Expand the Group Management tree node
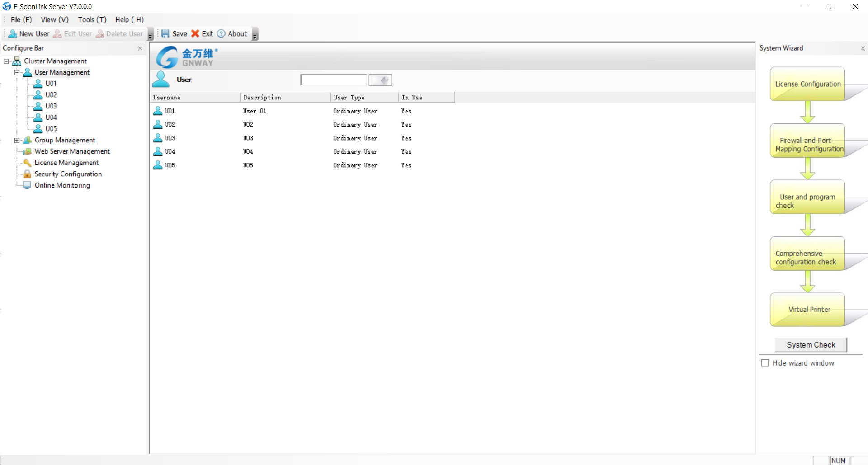868x465 pixels. pos(17,140)
